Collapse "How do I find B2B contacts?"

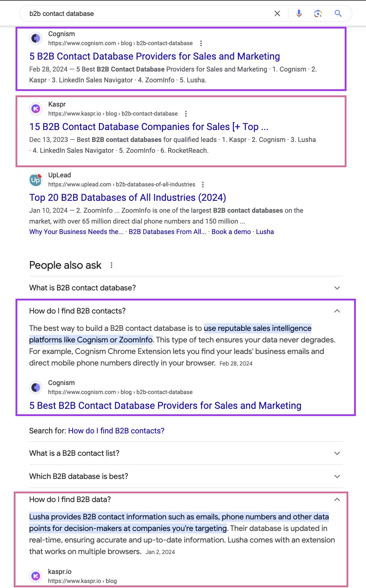click(337, 311)
